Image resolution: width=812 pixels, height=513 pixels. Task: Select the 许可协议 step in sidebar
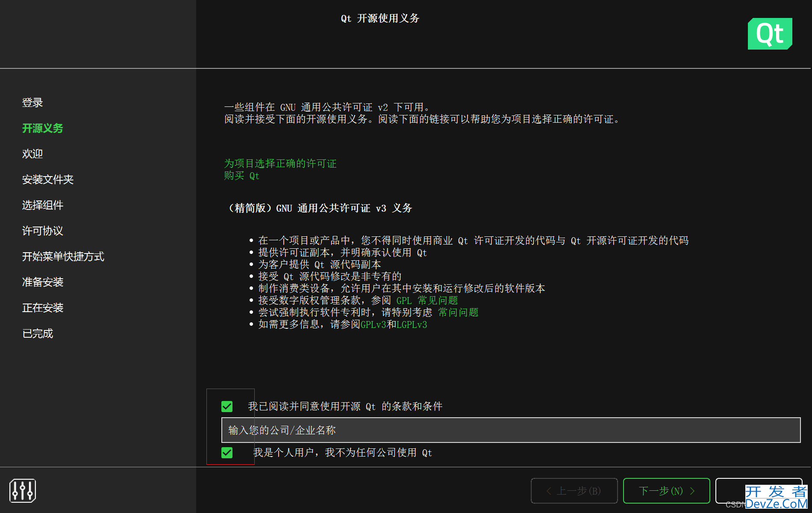click(43, 231)
